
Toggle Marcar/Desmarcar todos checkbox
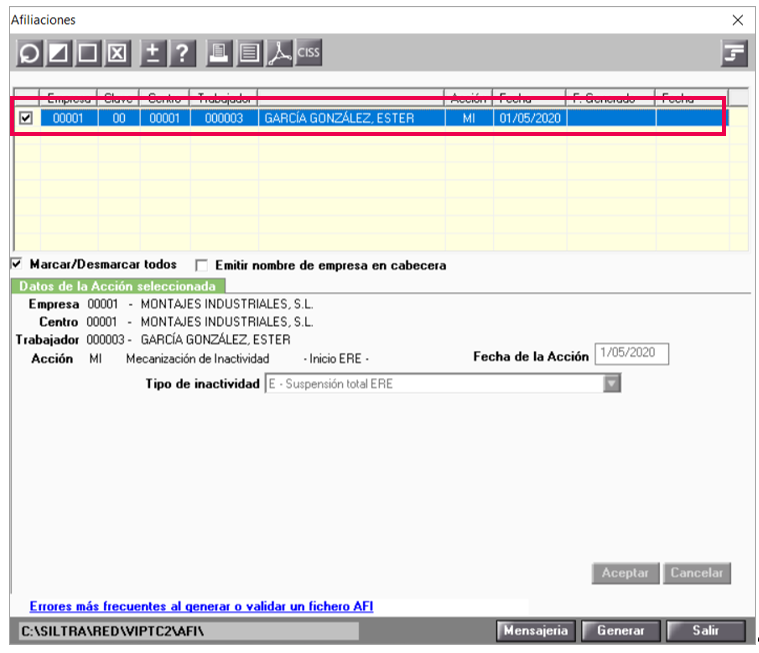pos(16,264)
